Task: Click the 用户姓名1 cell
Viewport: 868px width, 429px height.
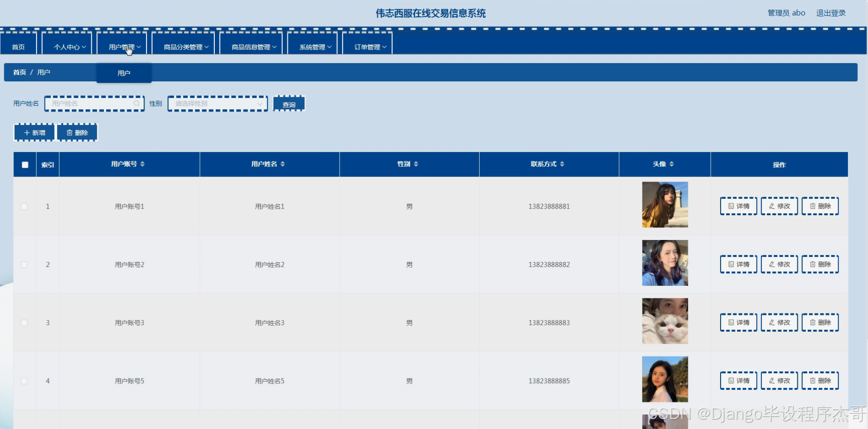Action: (270, 206)
